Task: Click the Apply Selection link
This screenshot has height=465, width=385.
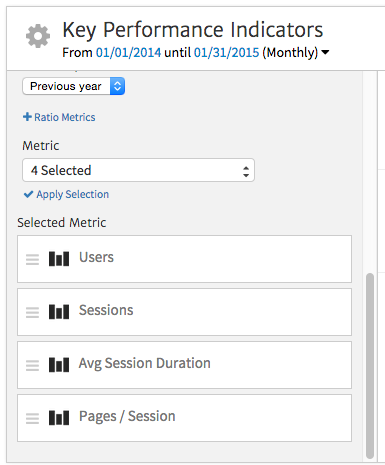Action: pos(73,194)
